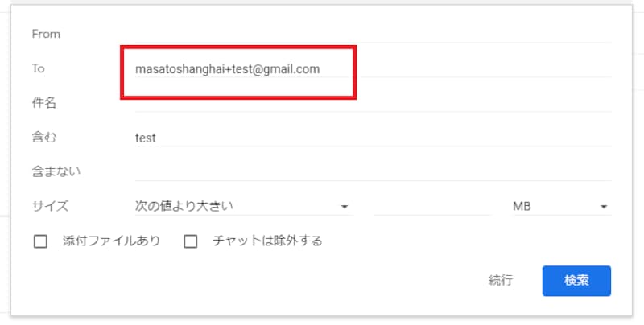Screen dimensions: 644x325
Task: Open the 次の値より大きい size comparison dropdown
Action: (244, 206)
